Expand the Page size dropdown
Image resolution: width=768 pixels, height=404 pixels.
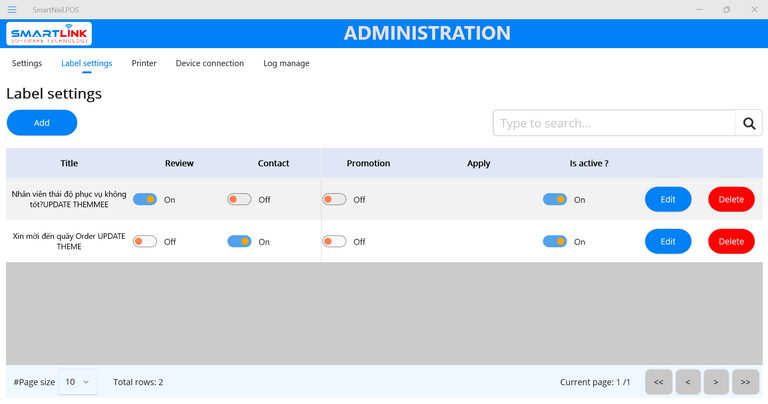point(78,382)
